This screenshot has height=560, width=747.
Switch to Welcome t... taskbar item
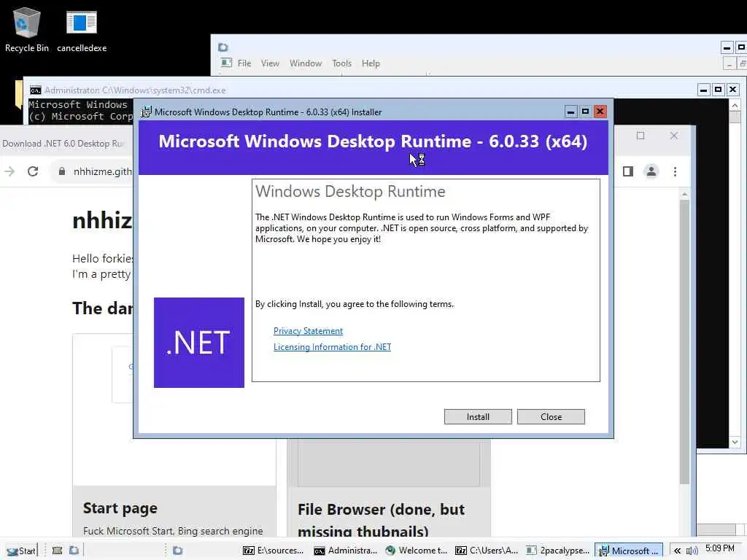pos(417,551)
